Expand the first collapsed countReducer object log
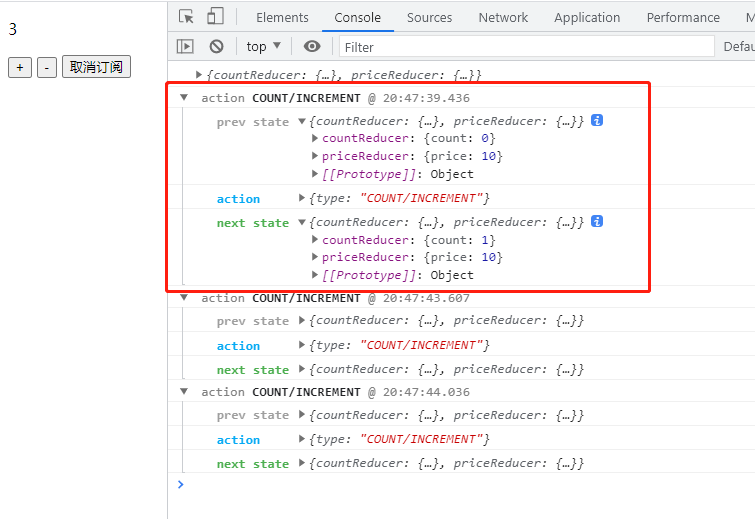The width and height of the screenshot is (755, 519). click(x=198, y=75)
